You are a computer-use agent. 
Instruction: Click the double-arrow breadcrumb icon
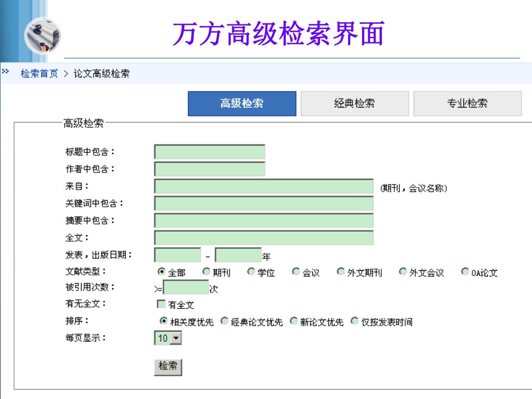click(5, 71)
